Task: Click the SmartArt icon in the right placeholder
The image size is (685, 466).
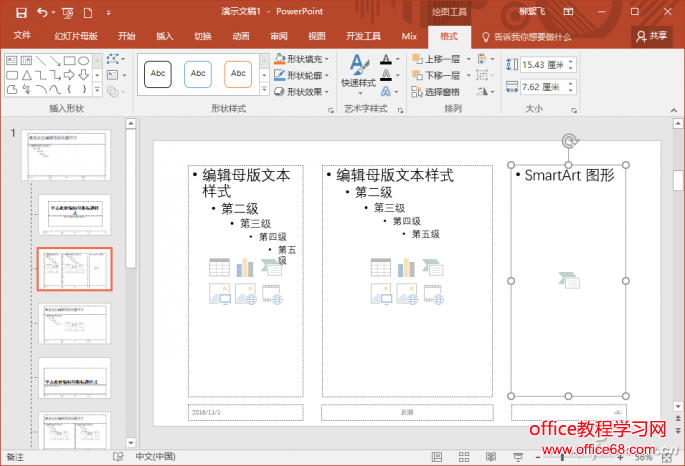Action: (x=569, y=280)
